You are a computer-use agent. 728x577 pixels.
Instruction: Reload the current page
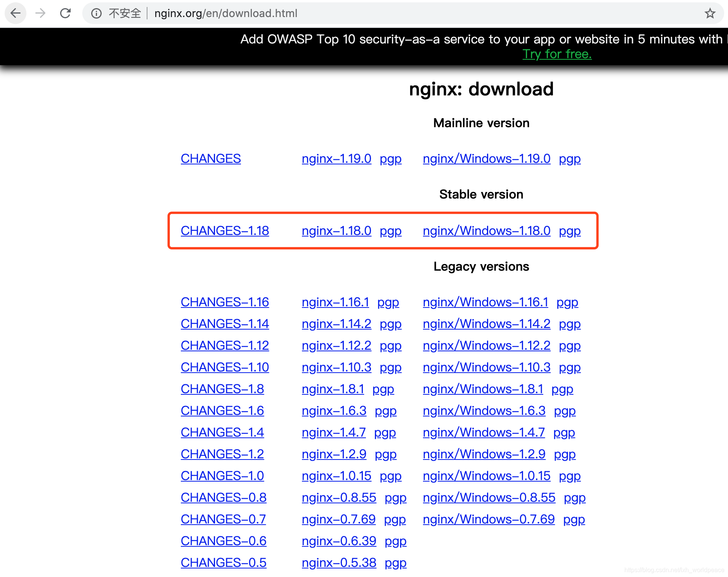(65, 13)
